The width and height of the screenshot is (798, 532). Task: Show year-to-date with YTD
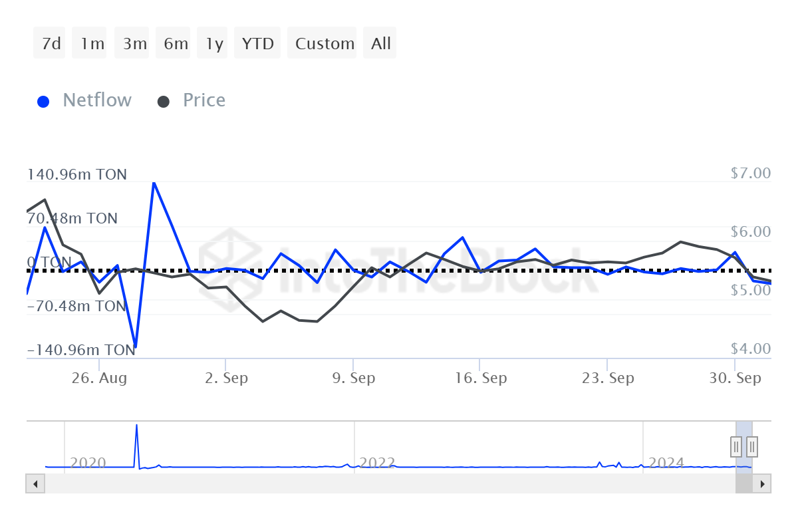pyautogui.click(x=257, y=43)
